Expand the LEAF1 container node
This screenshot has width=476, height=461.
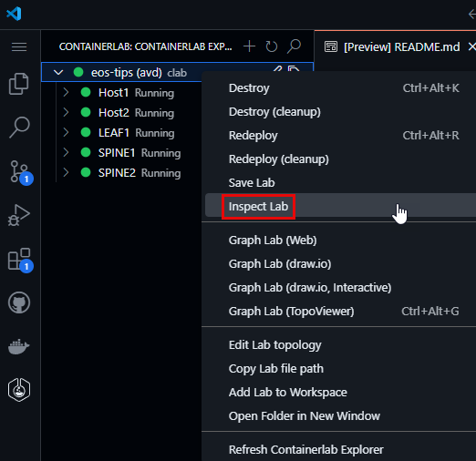click(66, 132)
